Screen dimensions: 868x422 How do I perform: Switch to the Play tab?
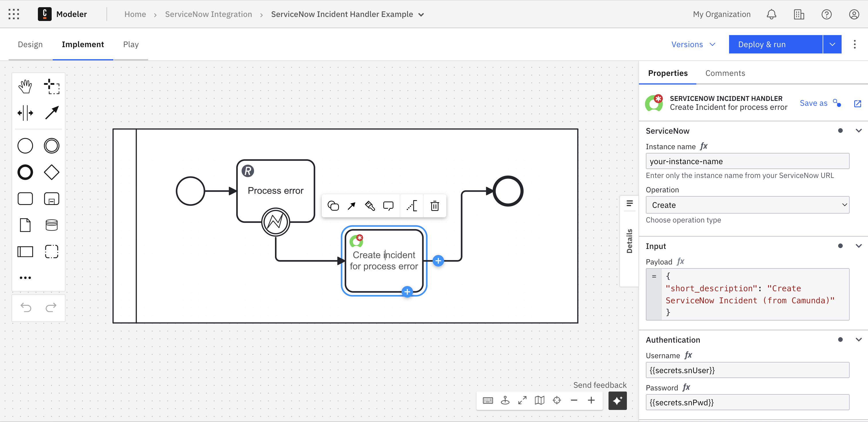point(131,44)
